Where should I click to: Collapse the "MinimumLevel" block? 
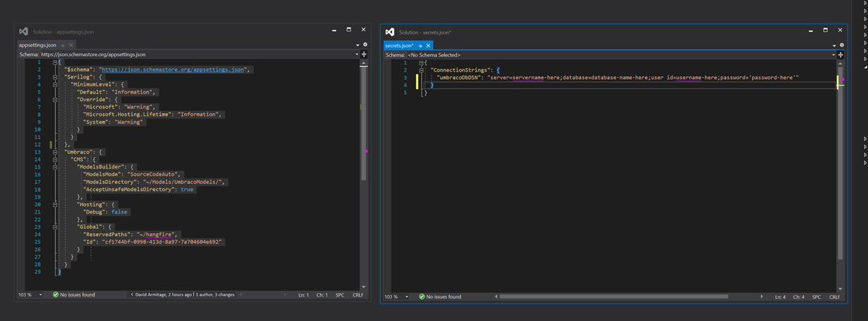[x=55, y=85]
